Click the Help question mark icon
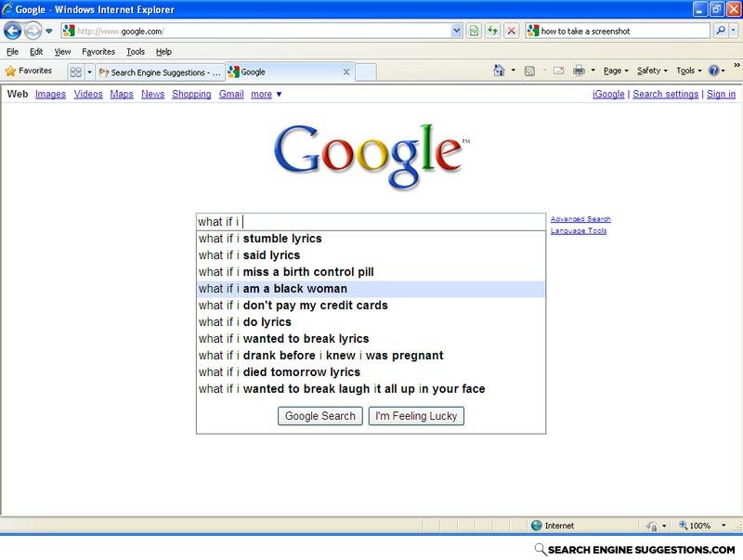743x560 pixels. point(713,71)
